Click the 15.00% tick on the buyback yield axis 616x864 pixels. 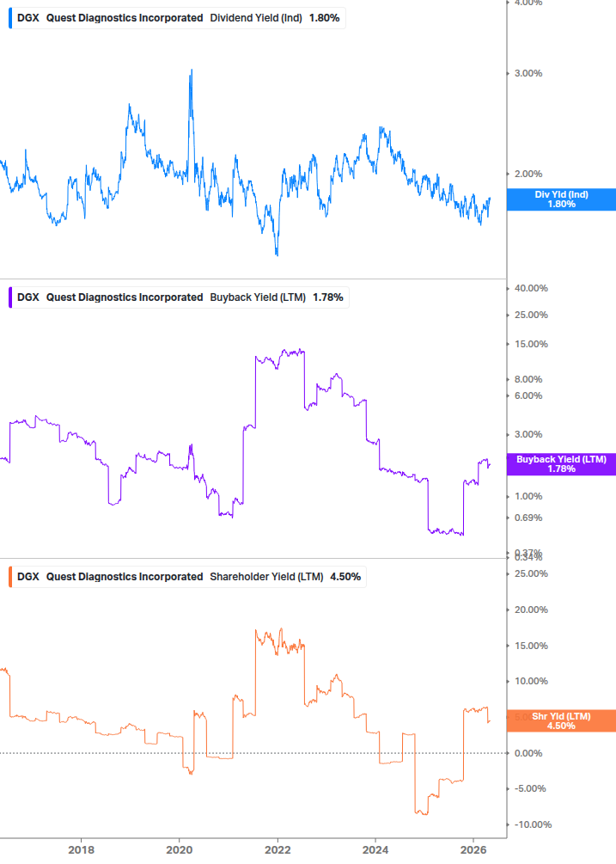pyautogui.click(x=531, y=345)
